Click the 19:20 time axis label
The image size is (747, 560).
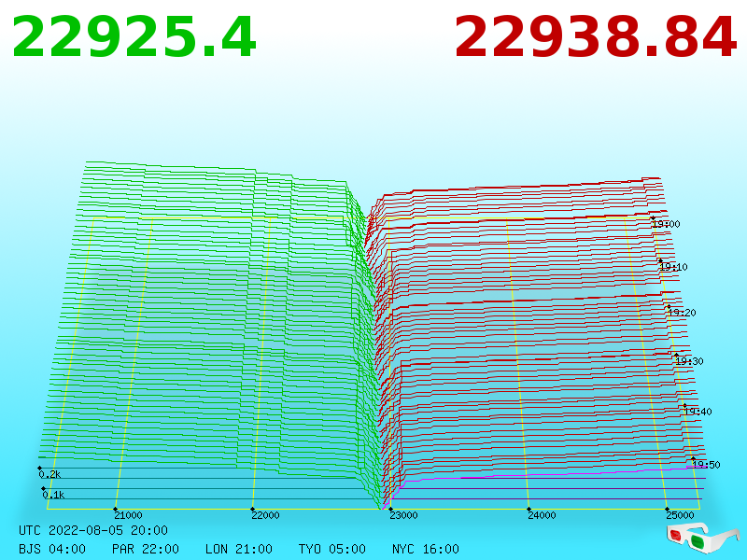click(x=682, y=313)
